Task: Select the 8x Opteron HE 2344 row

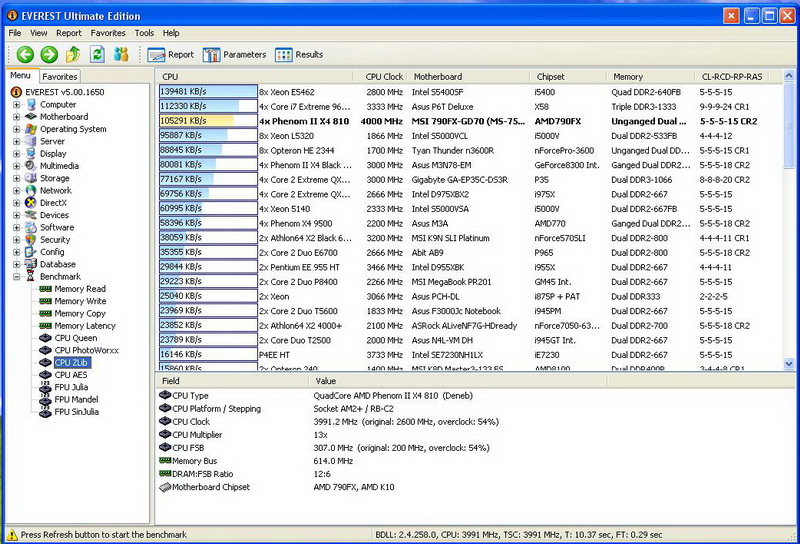Action: [x=469, y=151]
